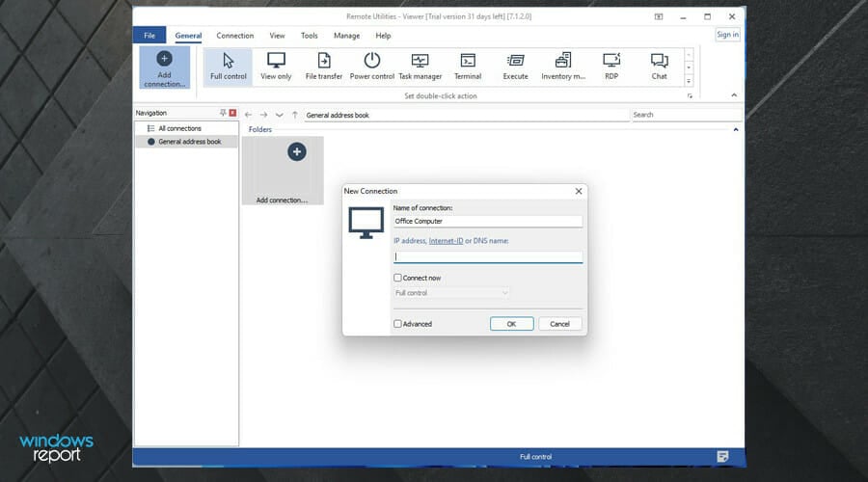The width and height of the screenshot is (868, 482).
Task: Pin the Navigation panel
Action: tap(223, 113)
